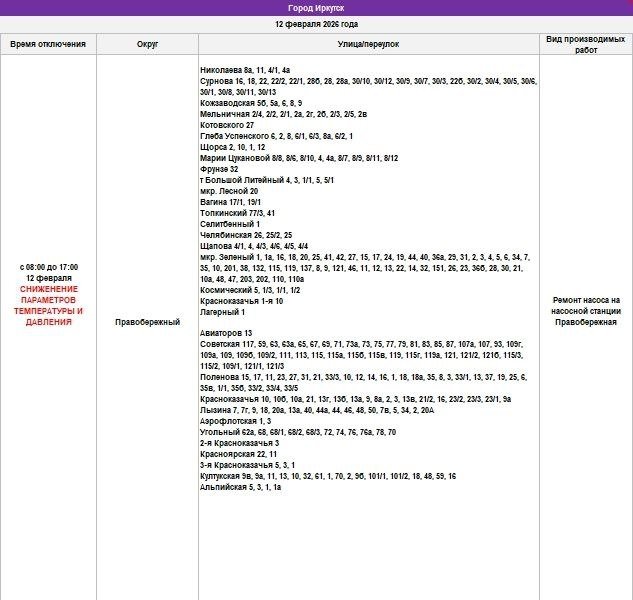633x600 pixels.
Task: Click the "Альпийская 5, 3, 1, 1а" address line
Action: pyautogui.click(x=241, y=487)
